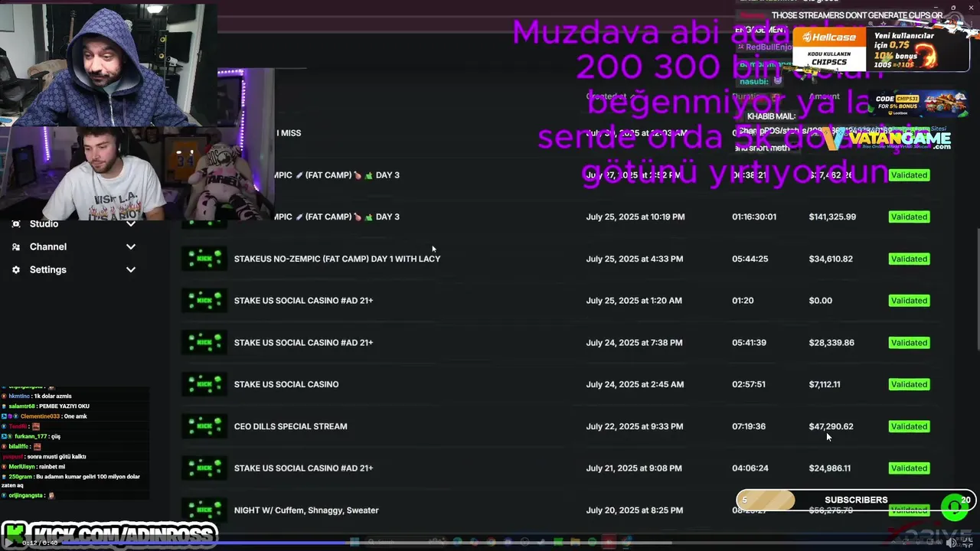Click the Validated badge for the $24,986.11 row
Viewport: 980px width, 551px height.
coord(909,468)
